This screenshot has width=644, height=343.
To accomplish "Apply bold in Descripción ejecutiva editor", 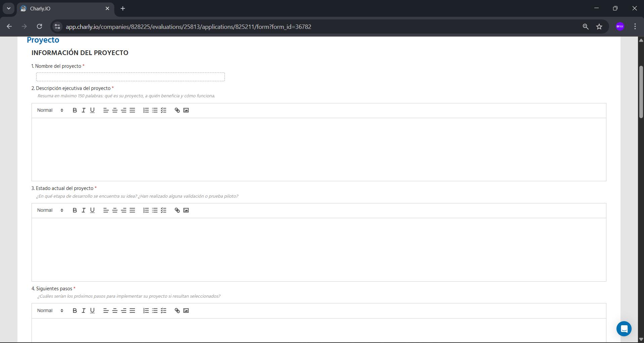I will (x=75, y=110).
